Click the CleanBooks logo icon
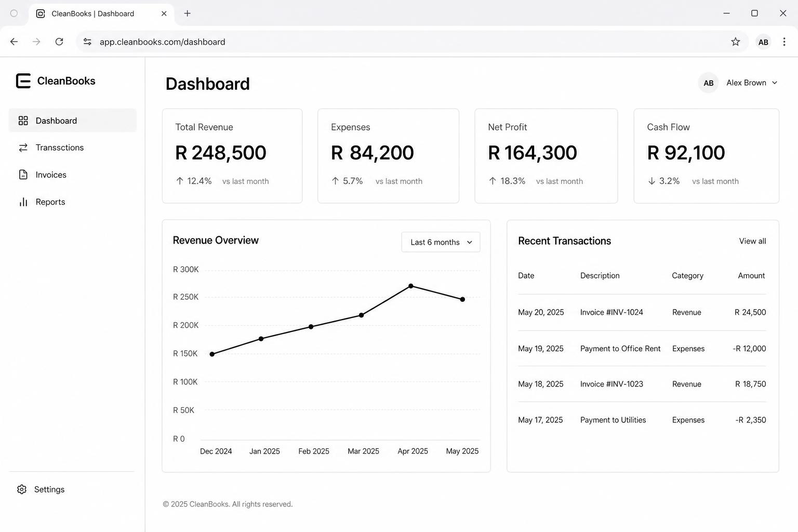 [x=23, y=81]
